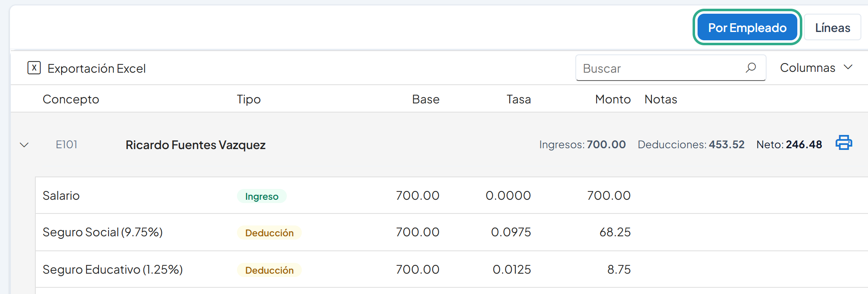
Task: Sort by the Monto column header
Action: click(x=613, y=99)
